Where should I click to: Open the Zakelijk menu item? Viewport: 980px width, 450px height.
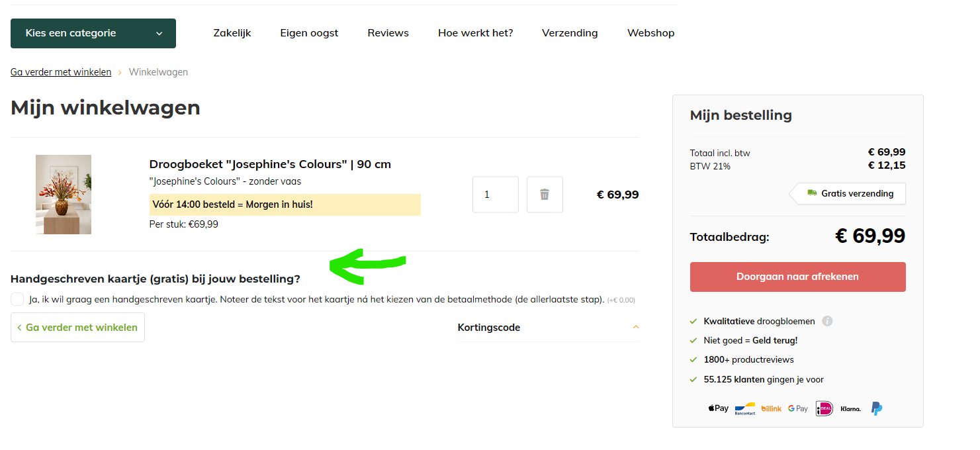(x=232, y=33)
